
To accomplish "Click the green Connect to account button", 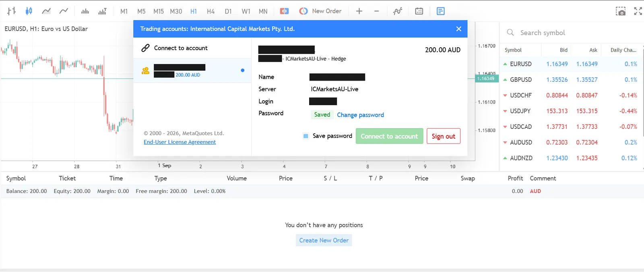I will point(389,136).
